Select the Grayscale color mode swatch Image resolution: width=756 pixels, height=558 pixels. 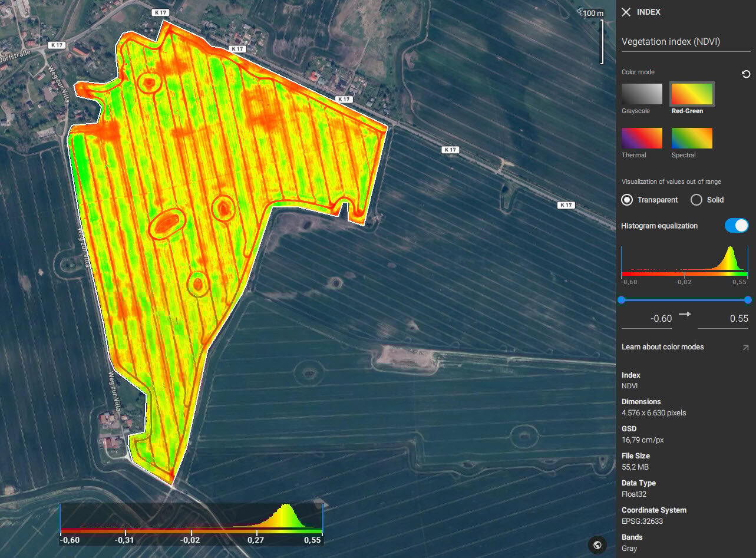[x=642, y=94]
